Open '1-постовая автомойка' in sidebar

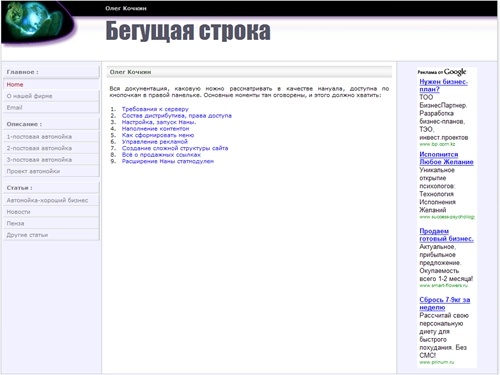point(51,137)
